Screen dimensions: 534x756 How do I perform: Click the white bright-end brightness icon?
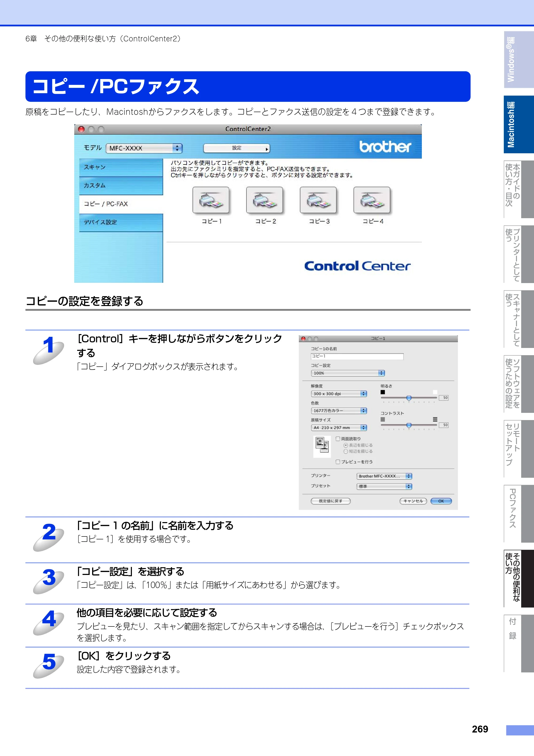click(x=435, y=392)
